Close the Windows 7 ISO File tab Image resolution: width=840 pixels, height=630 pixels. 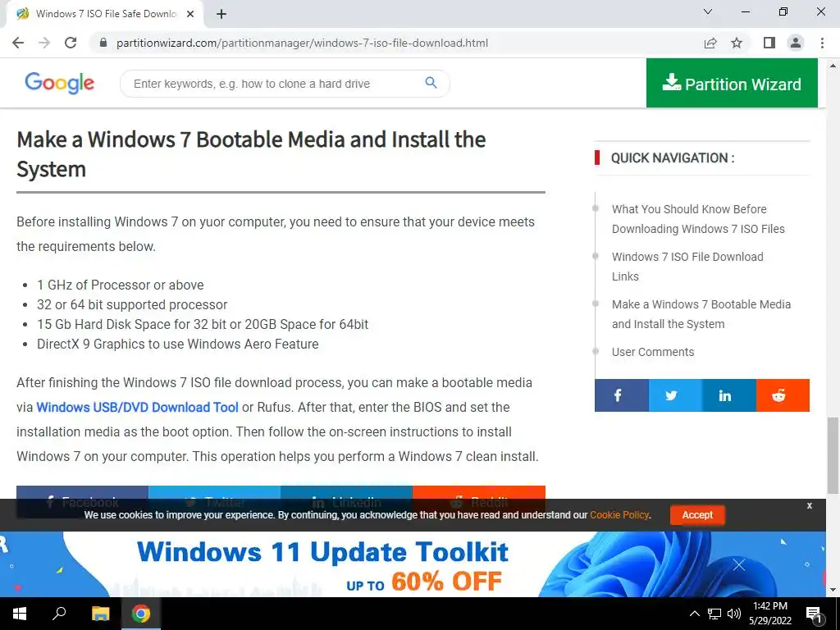click(190, 15)
